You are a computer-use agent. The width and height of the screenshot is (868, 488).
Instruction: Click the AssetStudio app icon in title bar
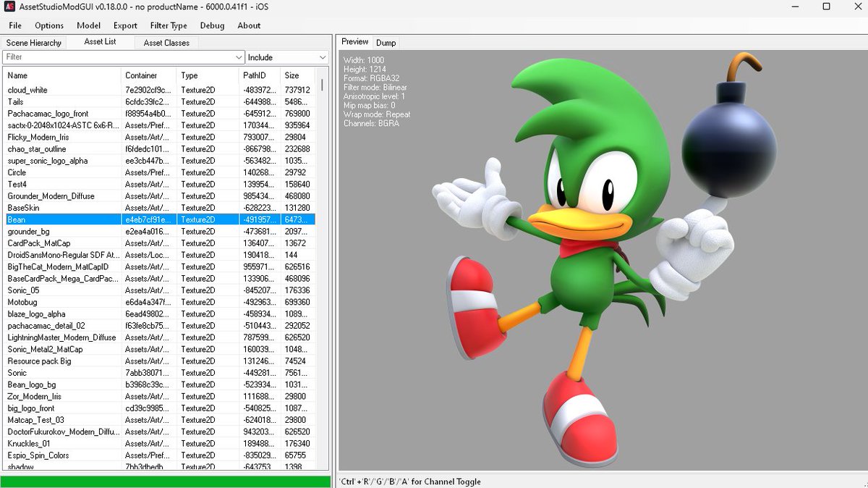[11, 7]
